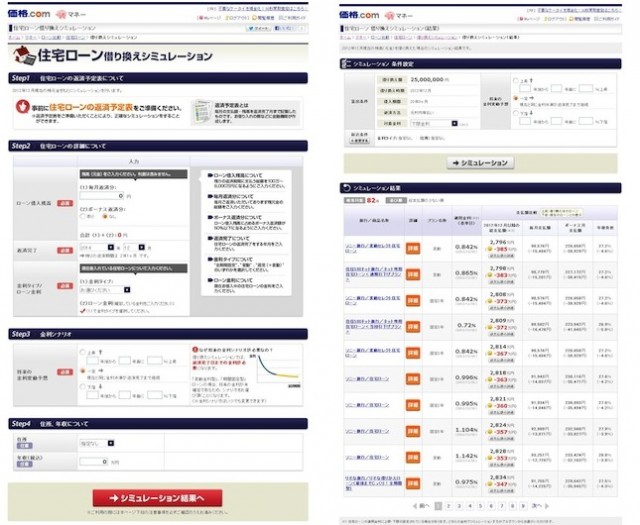Click the 返済予定表とは document icon
This screenshot has width=640, height=525.
tap(201, 112)
